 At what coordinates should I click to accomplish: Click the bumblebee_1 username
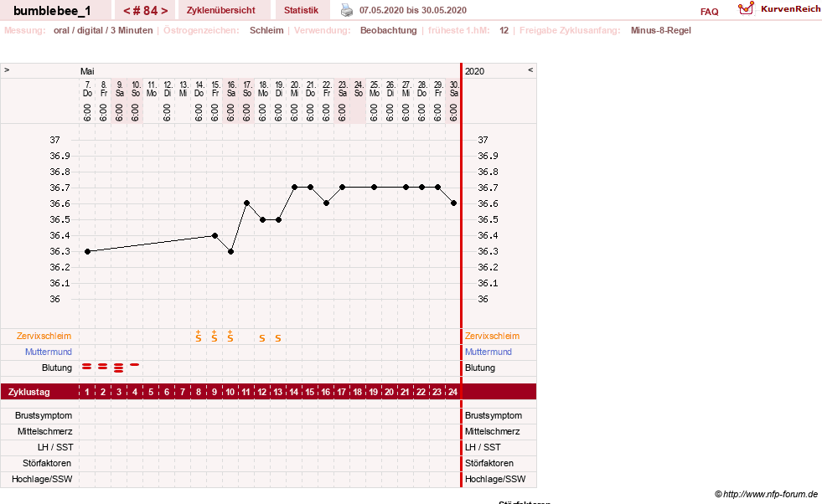coord(52,11)
